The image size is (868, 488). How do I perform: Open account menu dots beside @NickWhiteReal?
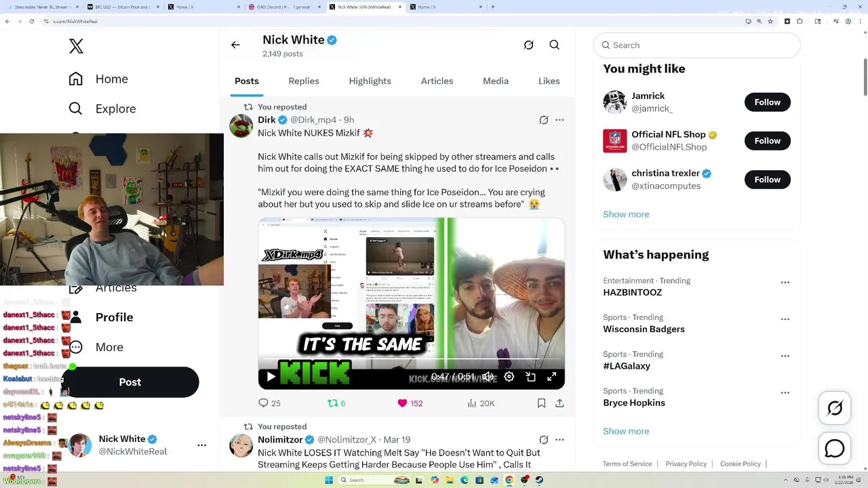(201, 445)
